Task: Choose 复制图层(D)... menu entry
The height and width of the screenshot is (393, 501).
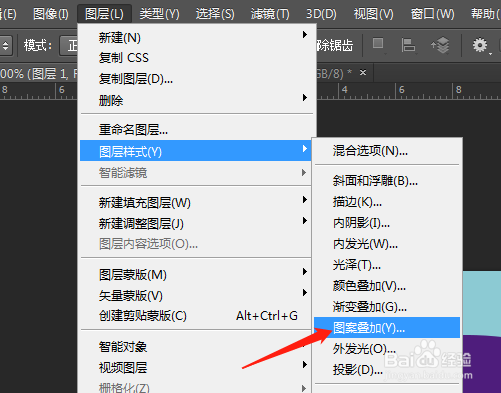Action: [197, 79]
